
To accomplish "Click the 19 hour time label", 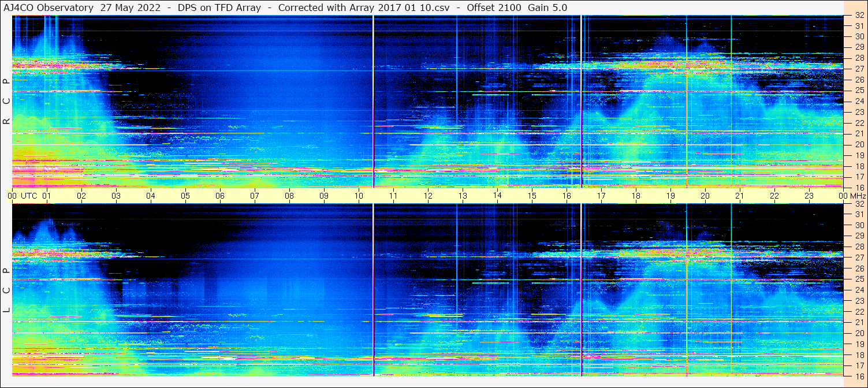I will (670, 196).
